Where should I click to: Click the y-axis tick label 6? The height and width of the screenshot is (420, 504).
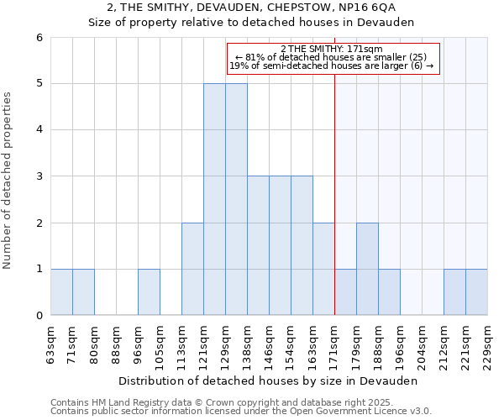tap(39, 38)
